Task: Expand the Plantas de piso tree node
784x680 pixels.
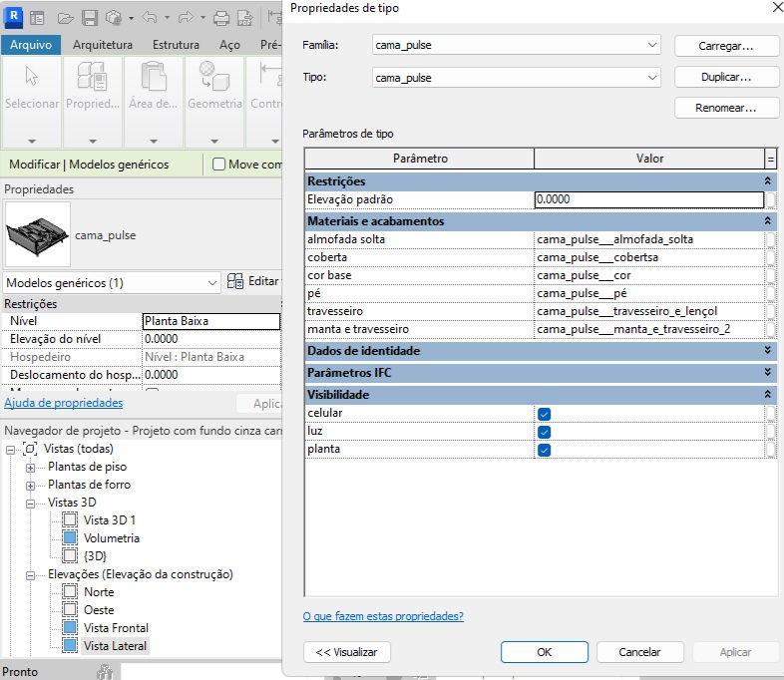Action: tap(31, 468)
